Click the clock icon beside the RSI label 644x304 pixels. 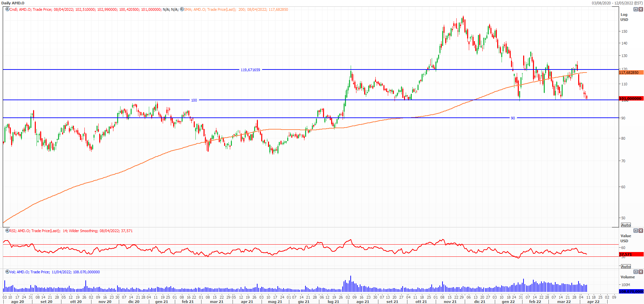pyautogui.click(x=7, y=231)
